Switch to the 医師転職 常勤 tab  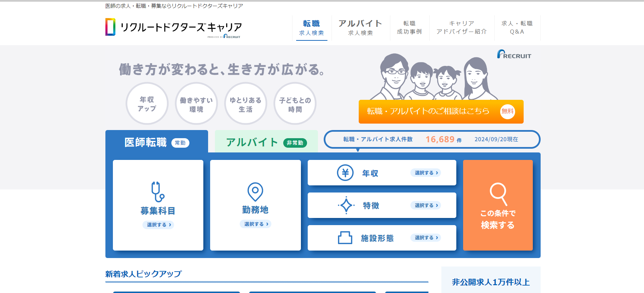click(157, 142)
